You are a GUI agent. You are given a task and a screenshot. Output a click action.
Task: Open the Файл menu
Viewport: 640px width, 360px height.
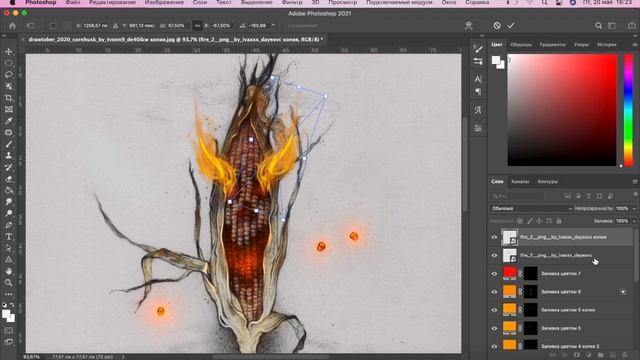pyautogui.click(x=72, y=2)
